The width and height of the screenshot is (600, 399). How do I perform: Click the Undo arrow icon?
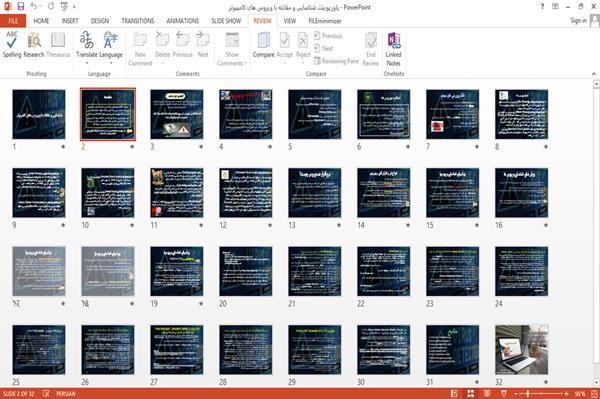click(34, 7)
